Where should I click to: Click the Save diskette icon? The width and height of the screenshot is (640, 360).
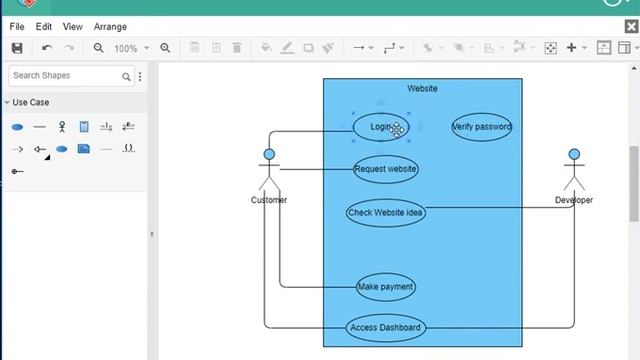coord(17,48)
